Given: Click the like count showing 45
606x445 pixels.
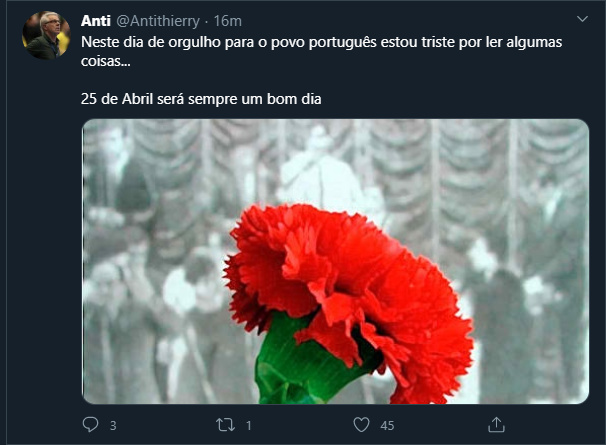Looking at the screenshot, I should click(x=387, y=426).
